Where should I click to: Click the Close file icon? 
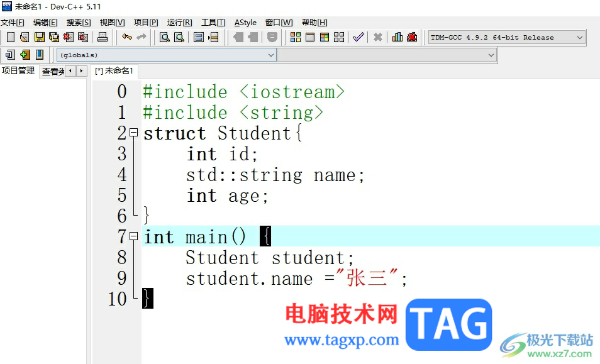pos(69,37)
